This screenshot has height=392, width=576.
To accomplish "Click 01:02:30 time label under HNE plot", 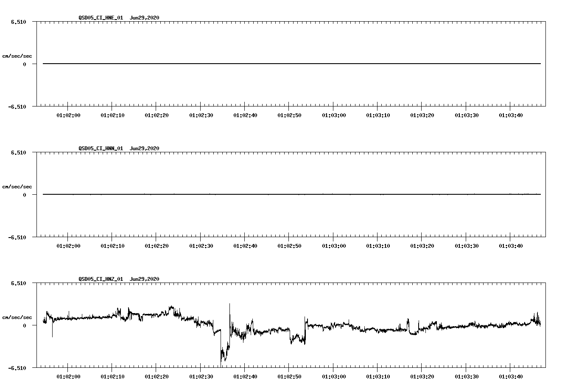I will tap(201, 115).
